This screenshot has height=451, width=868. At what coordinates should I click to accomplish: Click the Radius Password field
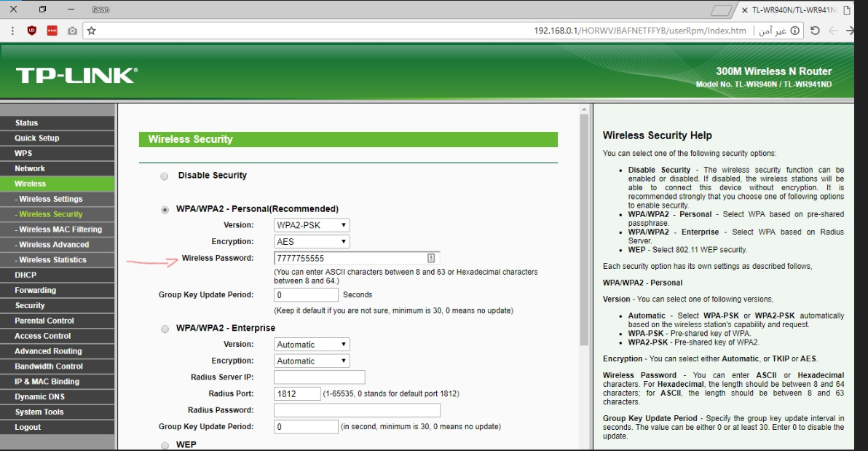tap(357, 410)
